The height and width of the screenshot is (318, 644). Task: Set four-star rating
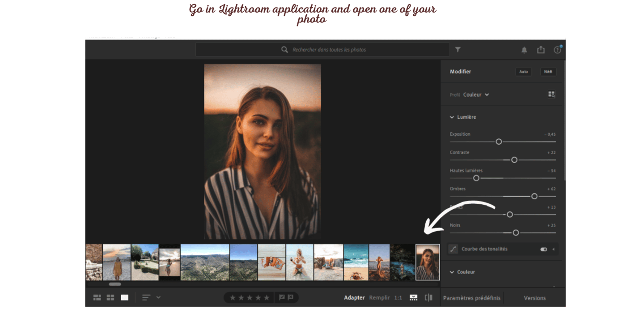click(x=258, y=297)
